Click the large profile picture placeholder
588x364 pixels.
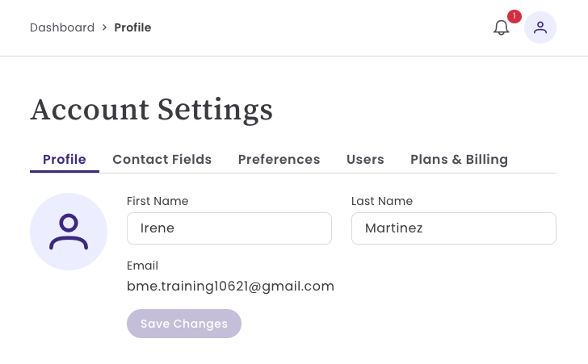click(x=69, y=232)
